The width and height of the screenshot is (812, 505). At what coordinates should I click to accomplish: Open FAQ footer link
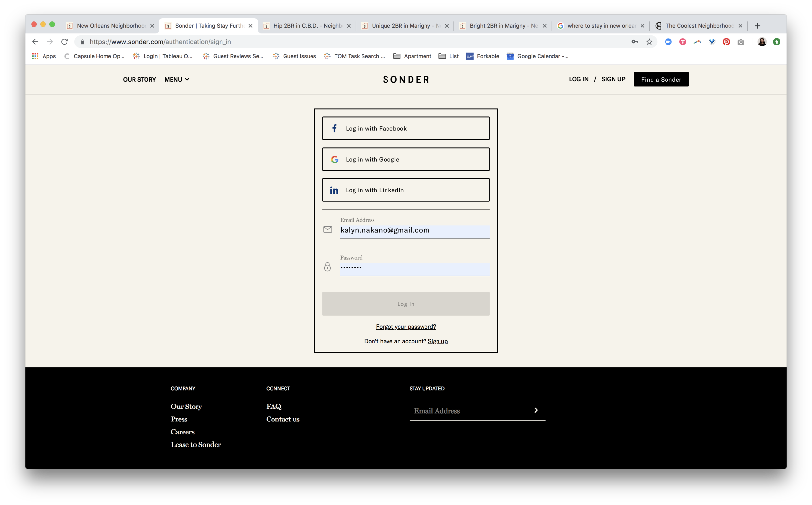tap(274, 407)
